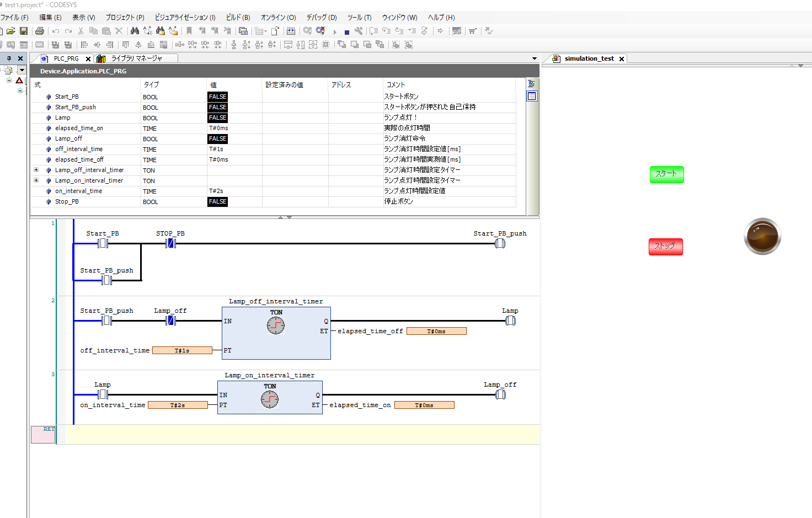This screenshot has height=518, width=812.
Task: Collapse the top node in device tree
Action: [x=9, y=81]
